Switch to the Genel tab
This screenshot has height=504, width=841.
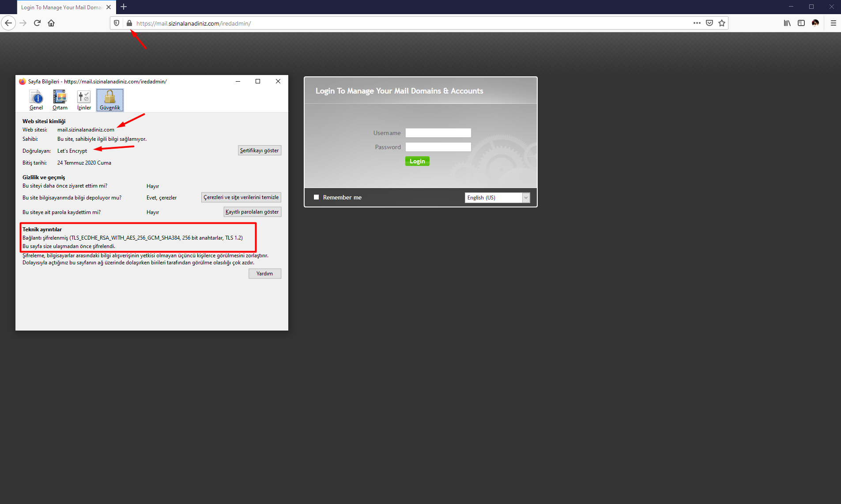click(x=36, y=100)
